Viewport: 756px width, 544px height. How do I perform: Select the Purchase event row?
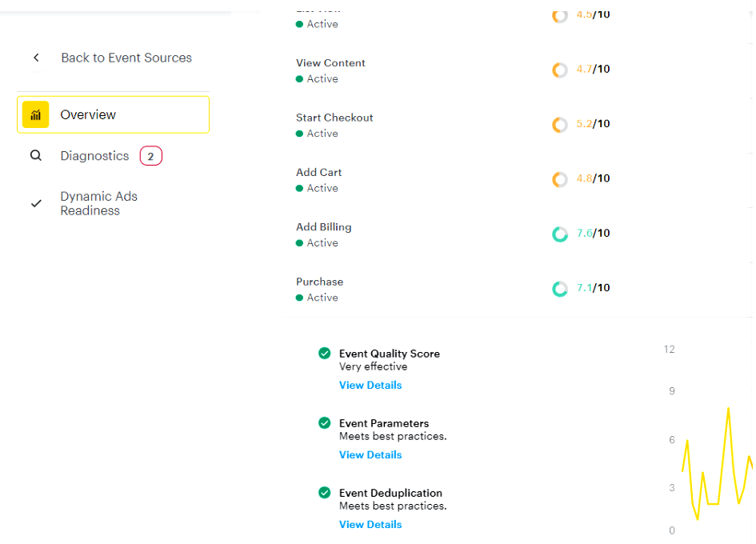coord(516,289)
